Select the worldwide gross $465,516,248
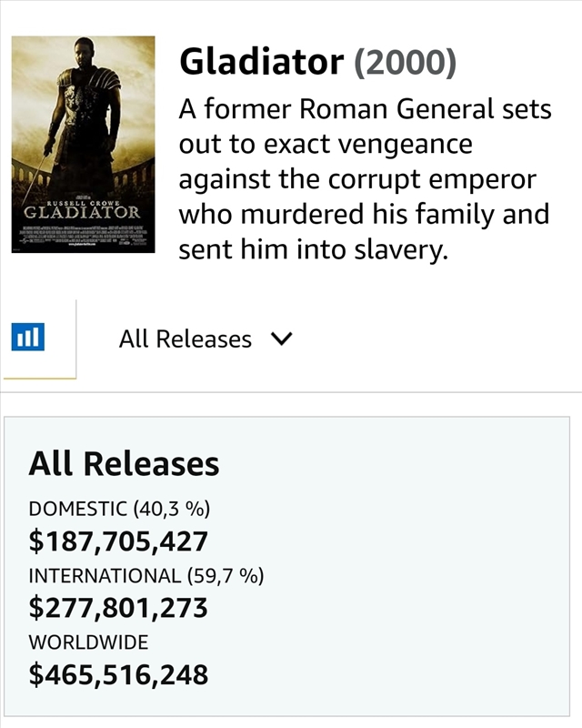Image resolution: width=582 pixels, height=728 pixels. tap(118, 675)
